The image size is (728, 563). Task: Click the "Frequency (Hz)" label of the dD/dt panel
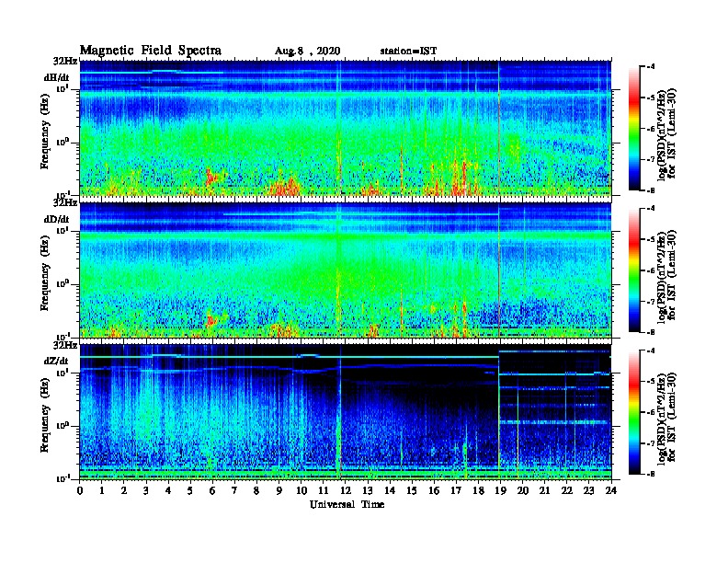click(x=44, y=273)
